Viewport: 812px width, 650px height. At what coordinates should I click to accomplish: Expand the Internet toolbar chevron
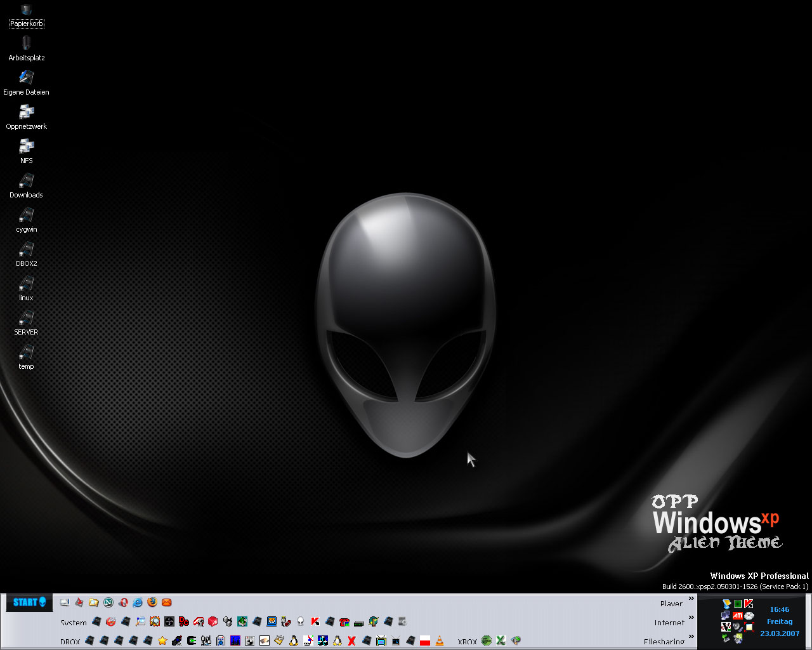691,618
